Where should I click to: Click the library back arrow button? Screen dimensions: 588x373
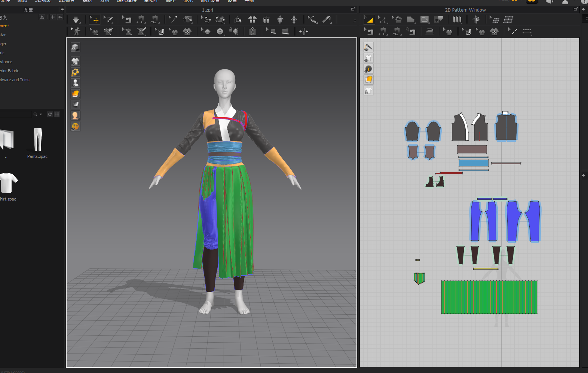[60, 17]
